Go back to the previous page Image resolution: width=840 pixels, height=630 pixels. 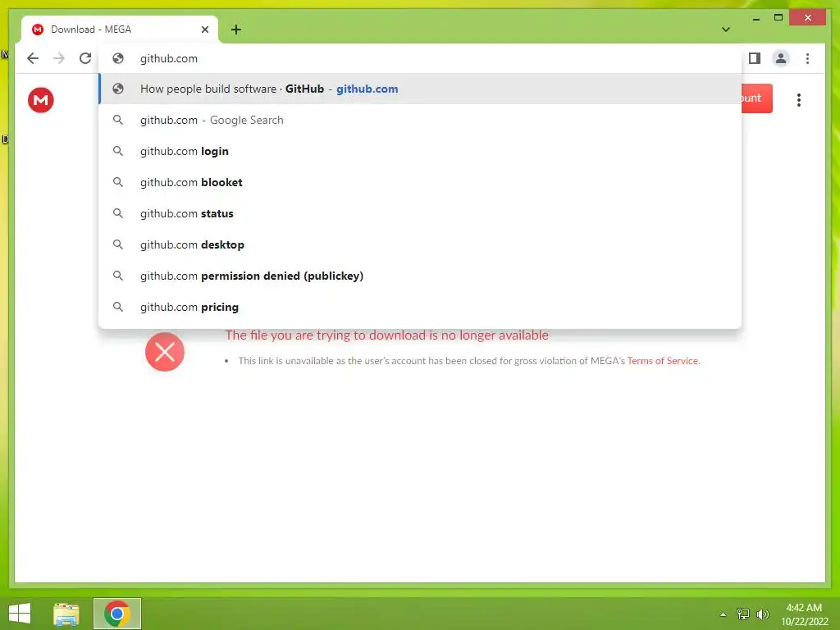coord(33,58)
